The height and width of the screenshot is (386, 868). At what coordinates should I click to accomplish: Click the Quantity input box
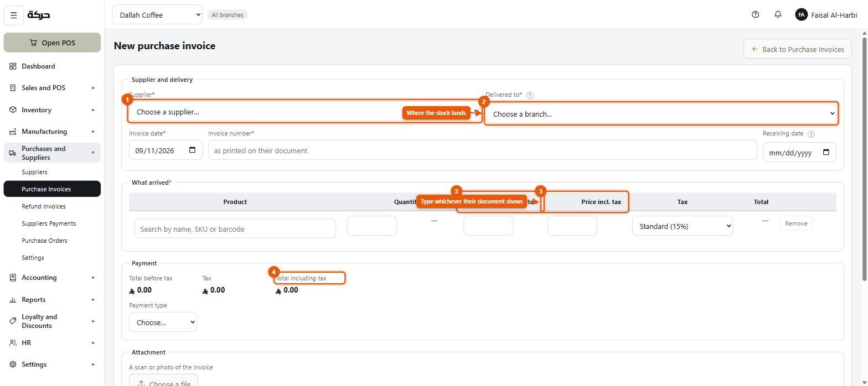click(371, 226)
